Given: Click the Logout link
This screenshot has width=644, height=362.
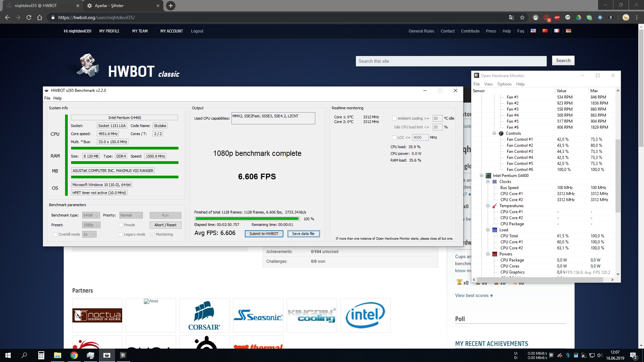Looking at the screenshot, I should pos(197,31).
